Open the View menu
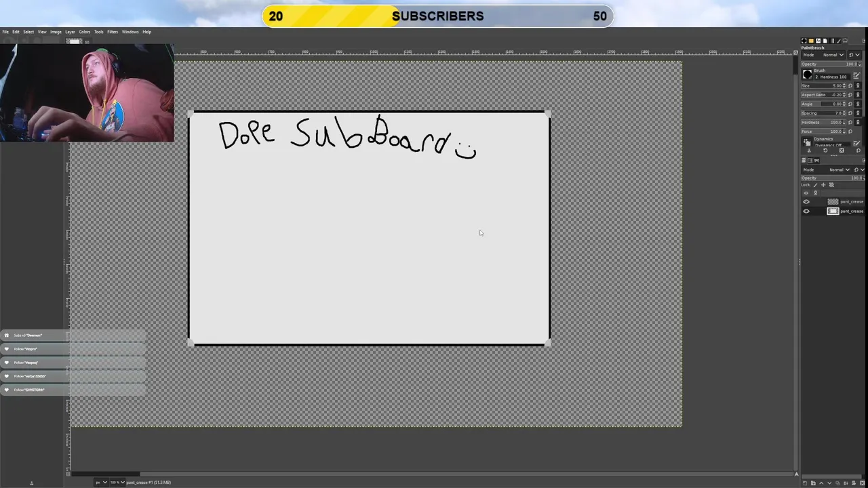868x488 pixels. point(42,32)
